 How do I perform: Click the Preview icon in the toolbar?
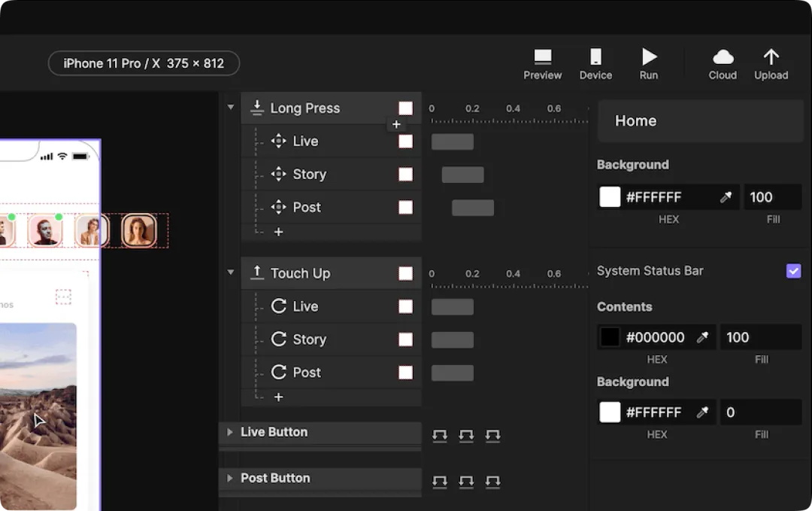(x=542, y=57)
